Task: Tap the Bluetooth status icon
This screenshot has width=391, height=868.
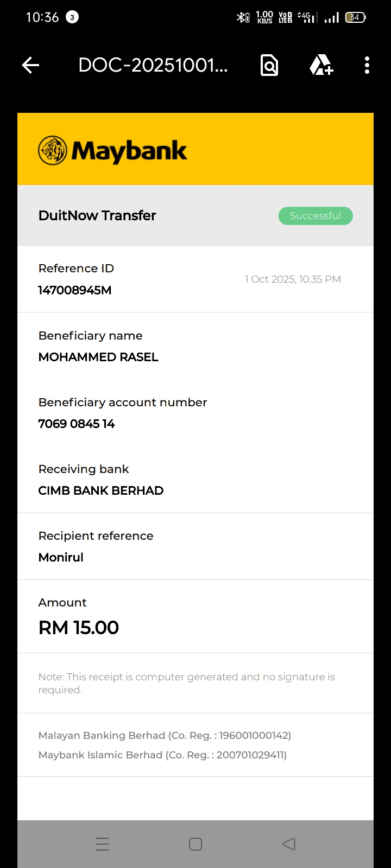Action: [243, 17]
